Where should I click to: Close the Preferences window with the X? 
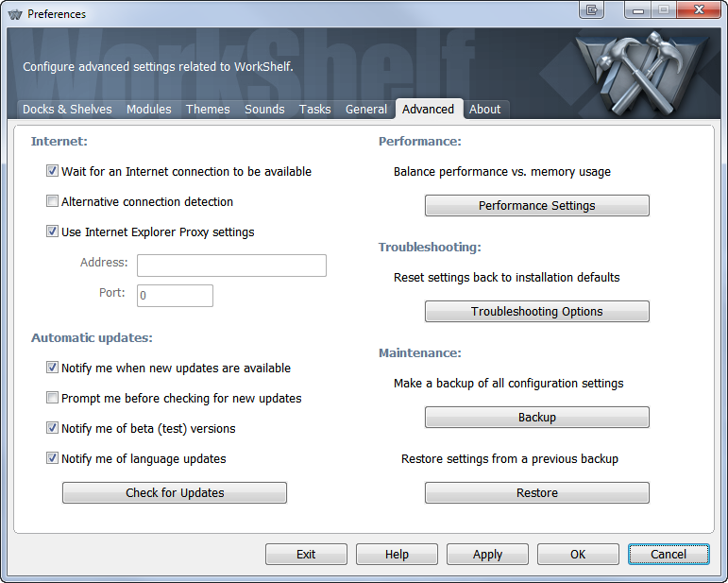700,10
